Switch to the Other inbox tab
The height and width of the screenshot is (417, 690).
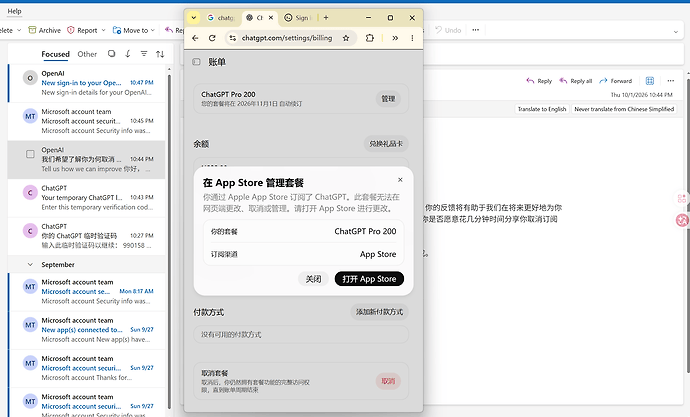coord(87,54)
